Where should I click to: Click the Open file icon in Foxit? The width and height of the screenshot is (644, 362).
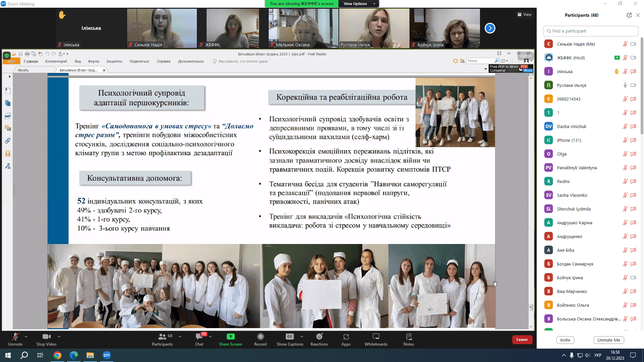pos(14,54)
